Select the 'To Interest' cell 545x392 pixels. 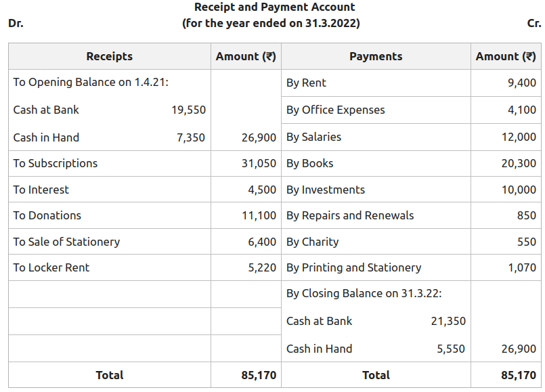pyautogui.click(x=41, y=190)
